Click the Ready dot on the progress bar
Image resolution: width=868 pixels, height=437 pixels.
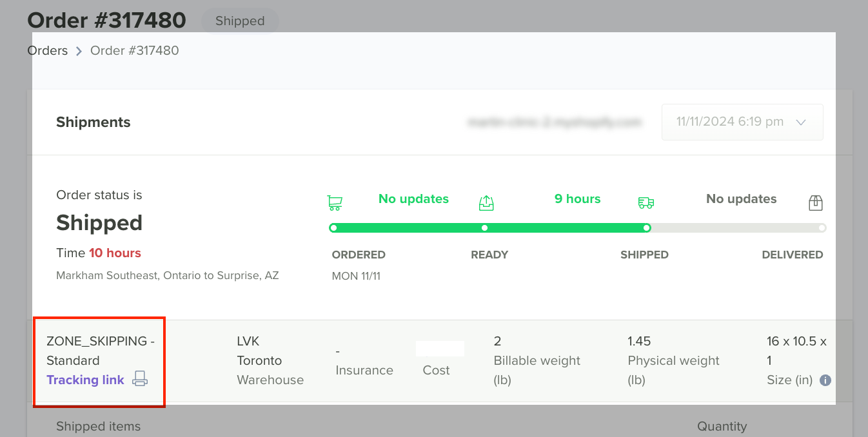click(x=485, y=228)
